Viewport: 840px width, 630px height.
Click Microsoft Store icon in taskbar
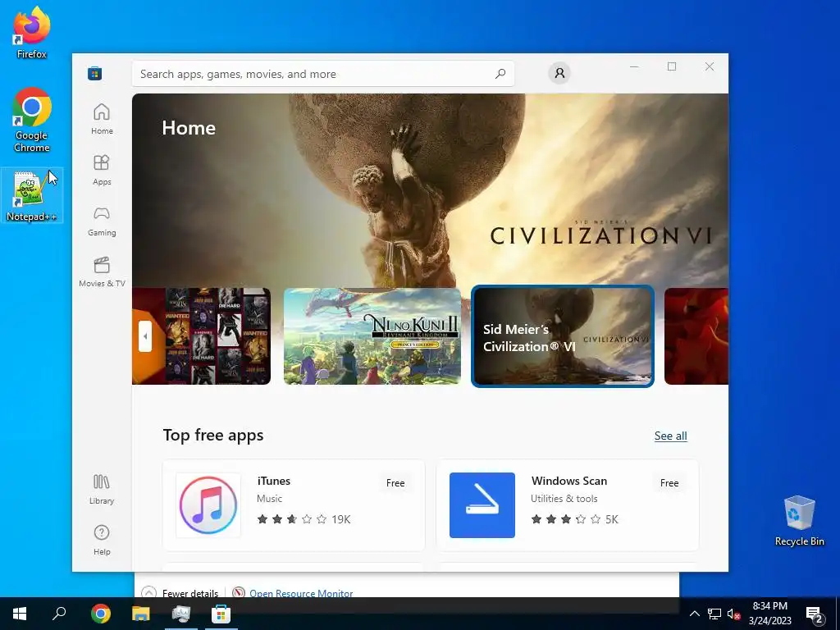click(x=221, y=614)
